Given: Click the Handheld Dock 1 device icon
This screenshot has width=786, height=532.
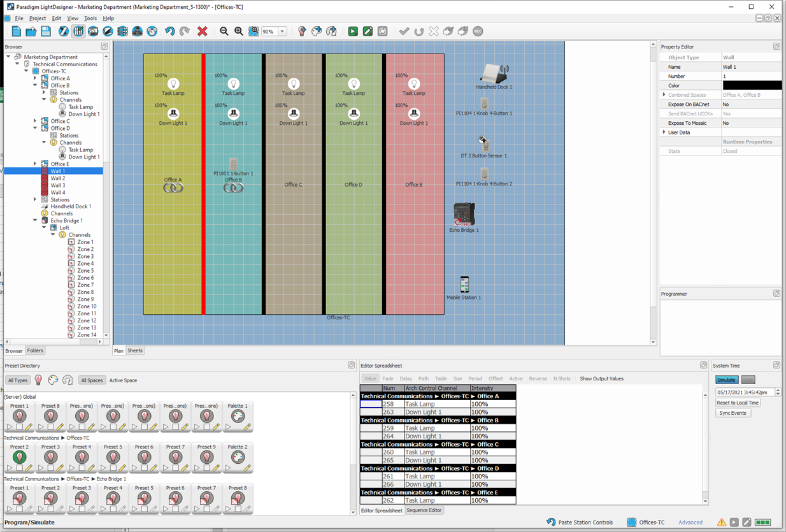Looking at the screenshot, I should point(494,73).
